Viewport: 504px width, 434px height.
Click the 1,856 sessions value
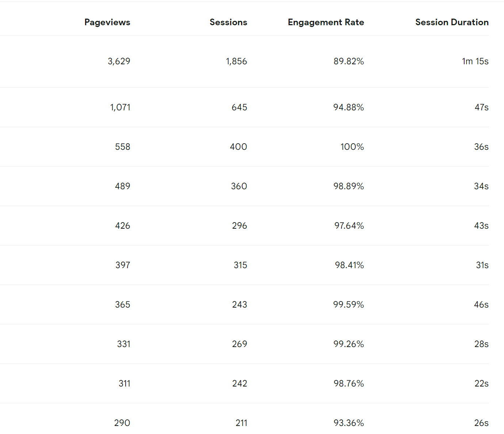pos(236,61)
